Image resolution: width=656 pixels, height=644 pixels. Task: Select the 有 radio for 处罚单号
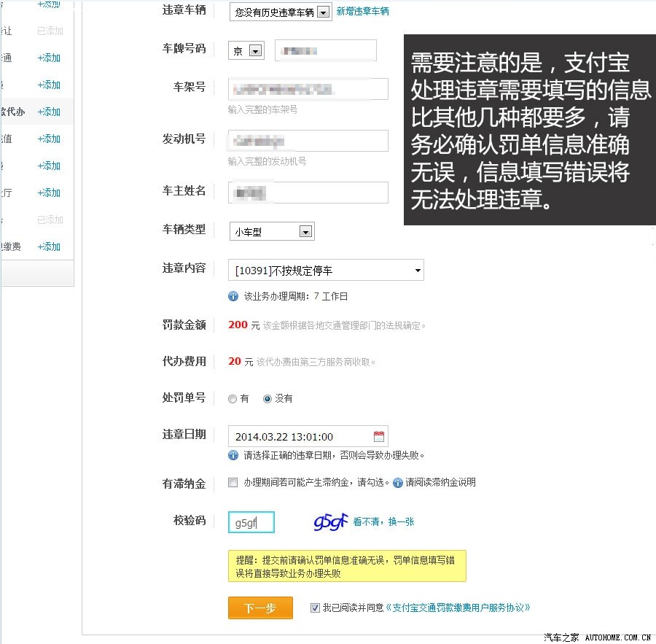tap(233, 399)
